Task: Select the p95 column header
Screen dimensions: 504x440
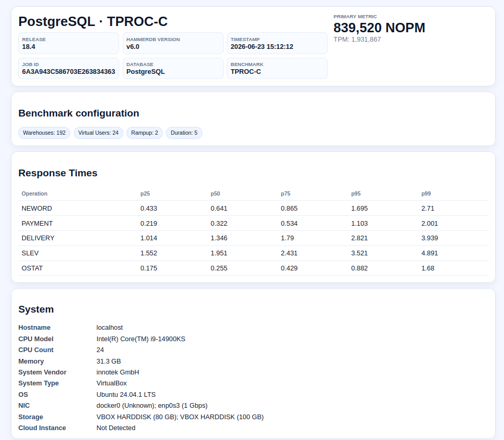Action: 356,193
